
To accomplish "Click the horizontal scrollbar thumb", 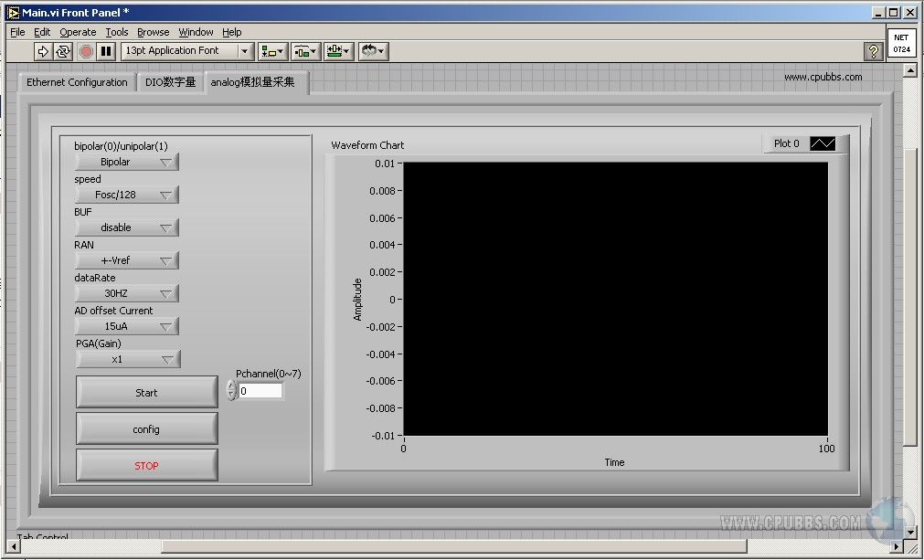I will pyautogui.click(x=453, y=546).
